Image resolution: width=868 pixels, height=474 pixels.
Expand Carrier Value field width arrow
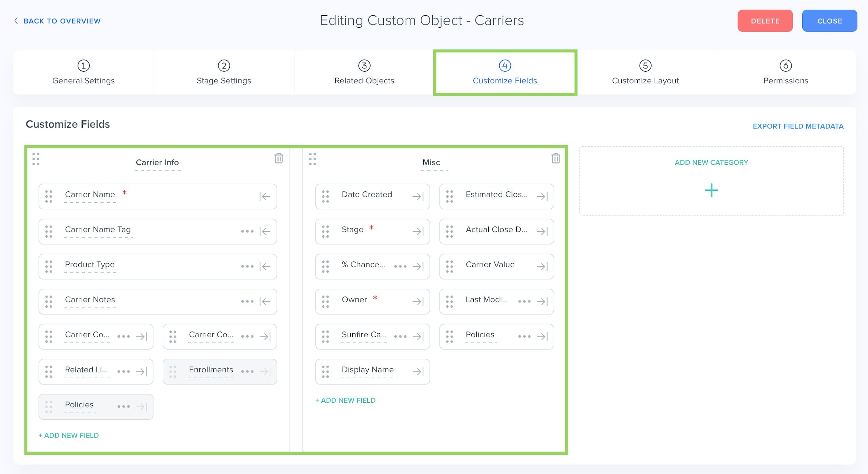(542, 267)
